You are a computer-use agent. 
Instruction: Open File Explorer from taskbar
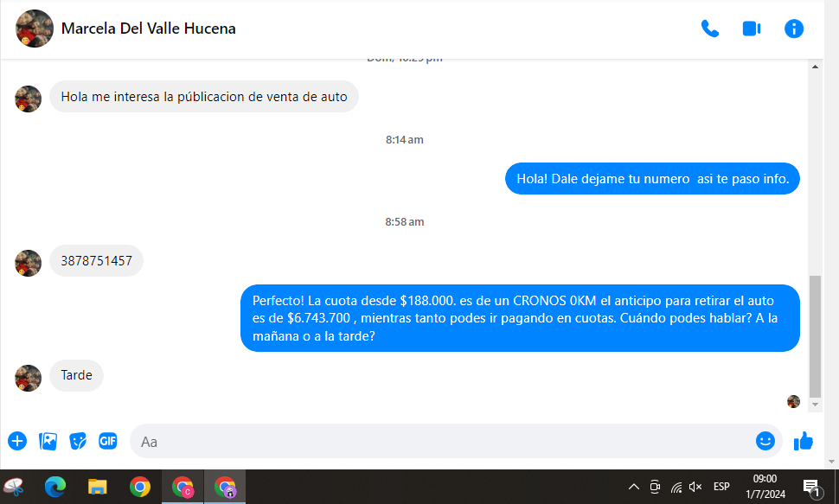pos(98,487)
